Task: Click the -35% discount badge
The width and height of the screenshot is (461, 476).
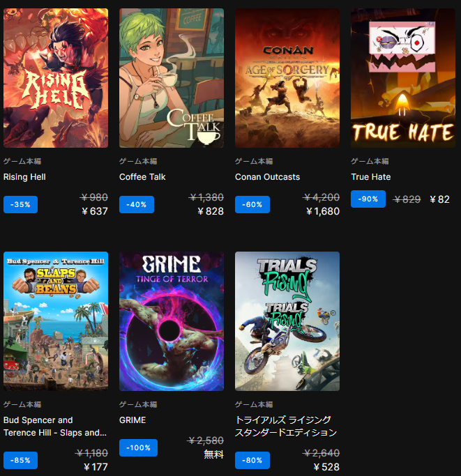Action: pyautogui.click(x=21, y=205)
